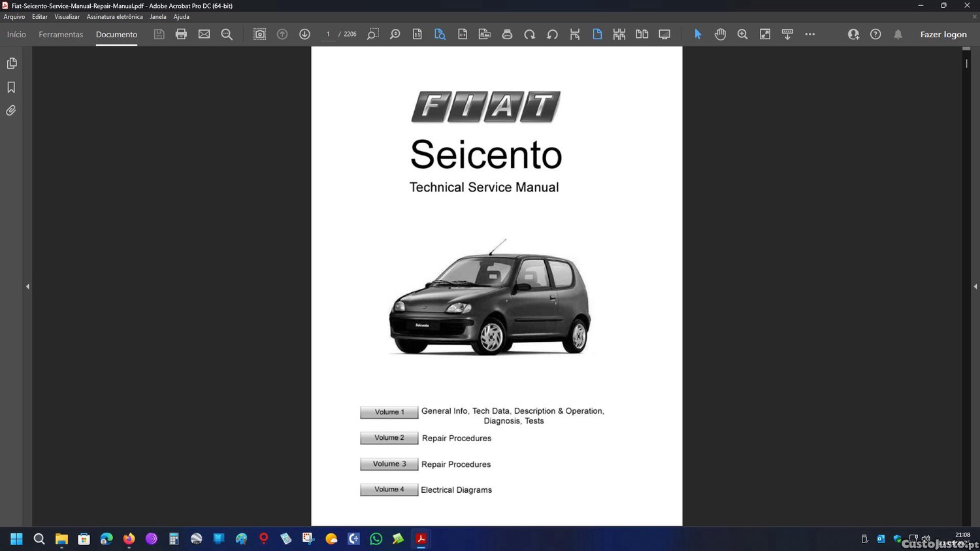Send file by email envelope icon
980x551 pixels.
[x=204, y=34]
